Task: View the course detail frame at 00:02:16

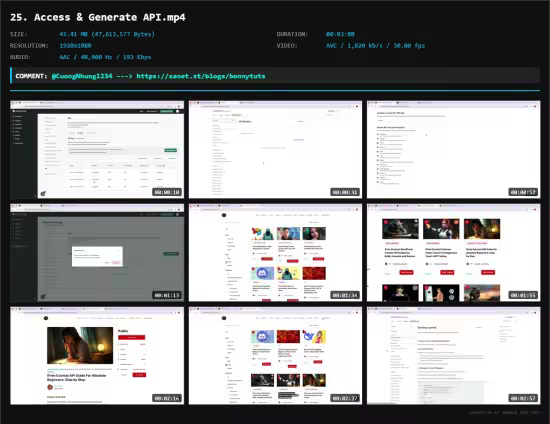Action: pyautogui.click(x=97, y=356)
